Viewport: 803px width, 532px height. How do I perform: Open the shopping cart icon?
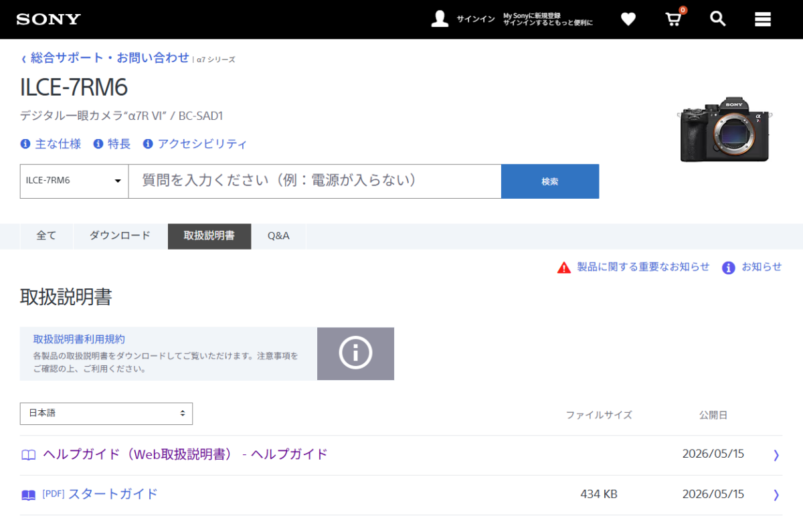click(674, 19)
